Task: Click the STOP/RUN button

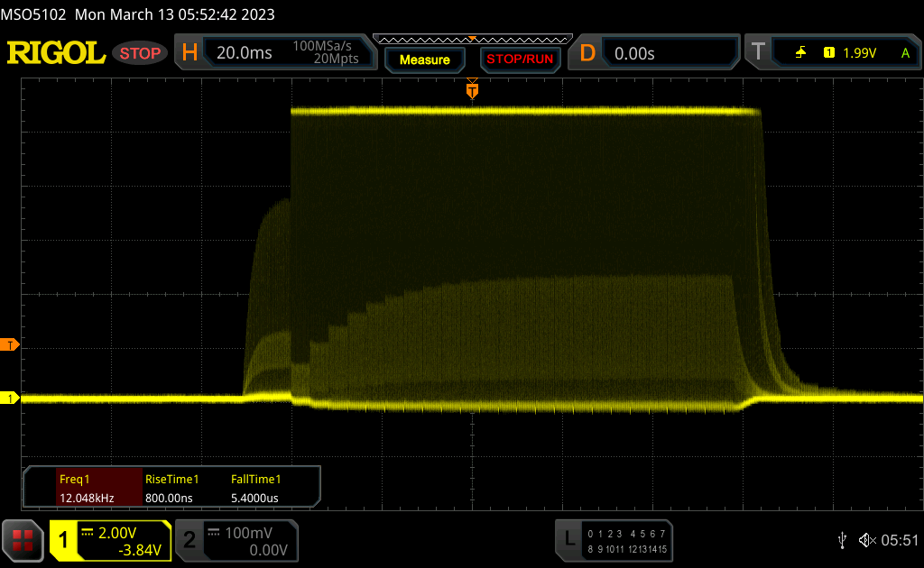Action: (520, 60)
